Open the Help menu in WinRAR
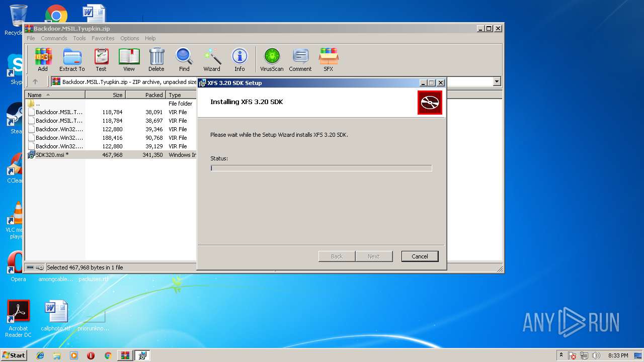The height and width of the screenshot is (362, 644). tap(150, 38)
